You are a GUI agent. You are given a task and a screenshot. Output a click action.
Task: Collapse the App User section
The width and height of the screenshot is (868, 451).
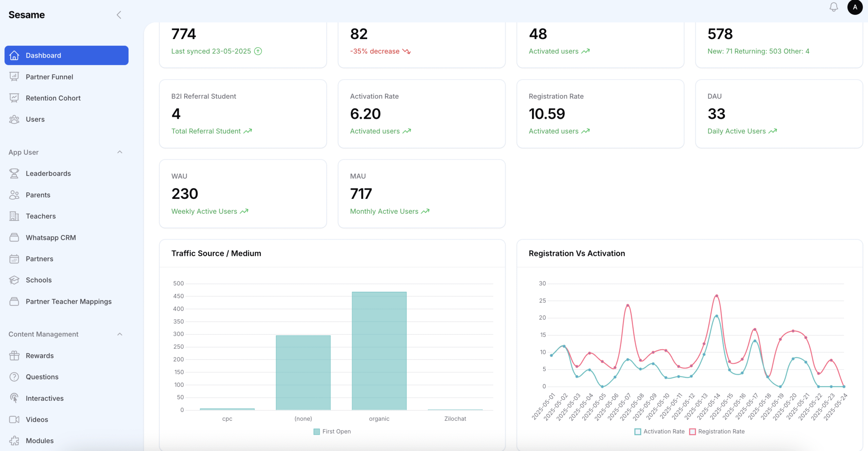click(x=120, y=152)
